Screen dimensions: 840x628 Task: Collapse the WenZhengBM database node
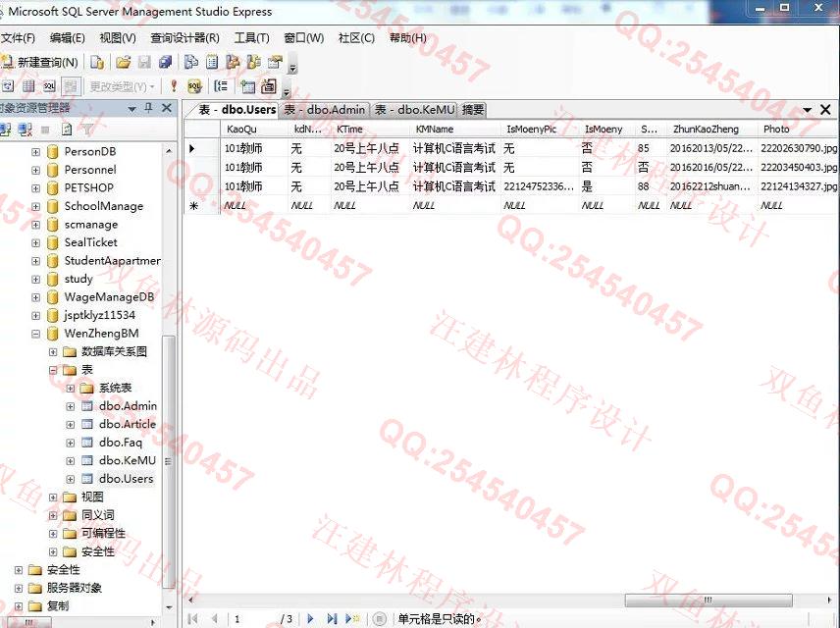[35, 334]
